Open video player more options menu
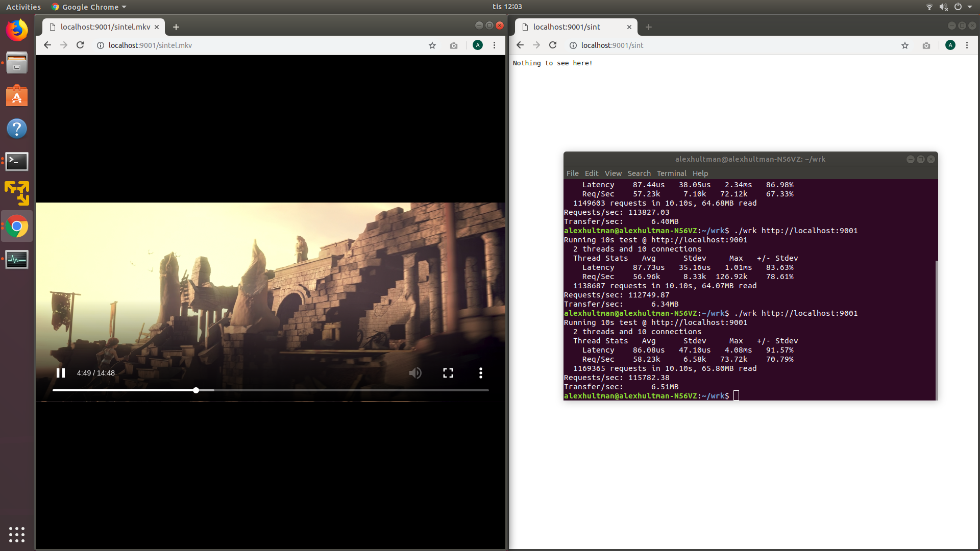Viewport: 980px width, 551px height. [x=480, y=373]
